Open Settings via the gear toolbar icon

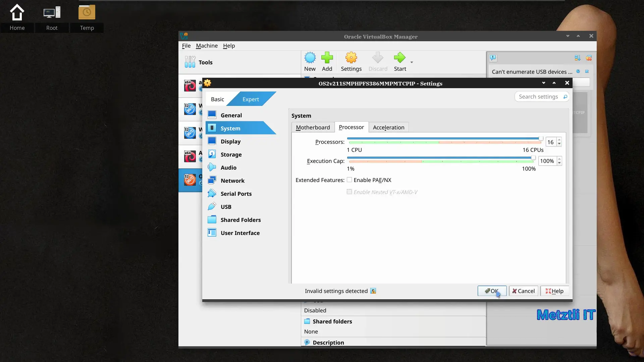(x=351, y=58)
